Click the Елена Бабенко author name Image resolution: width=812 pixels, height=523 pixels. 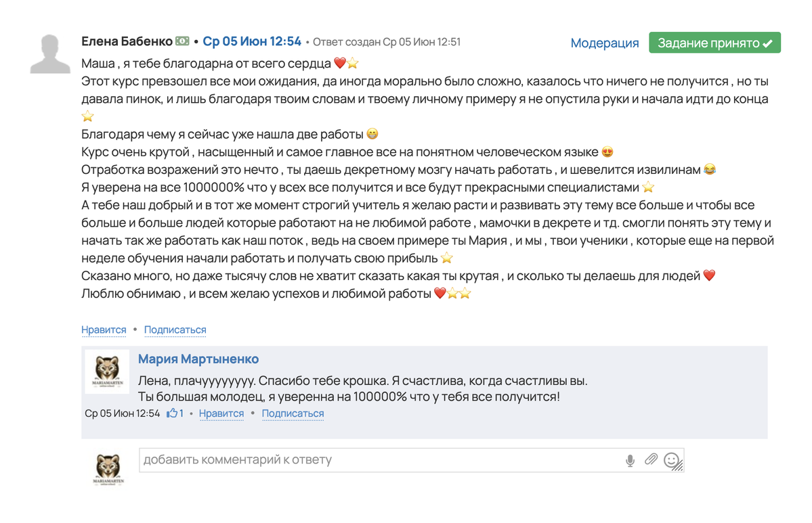pos(127,41)
